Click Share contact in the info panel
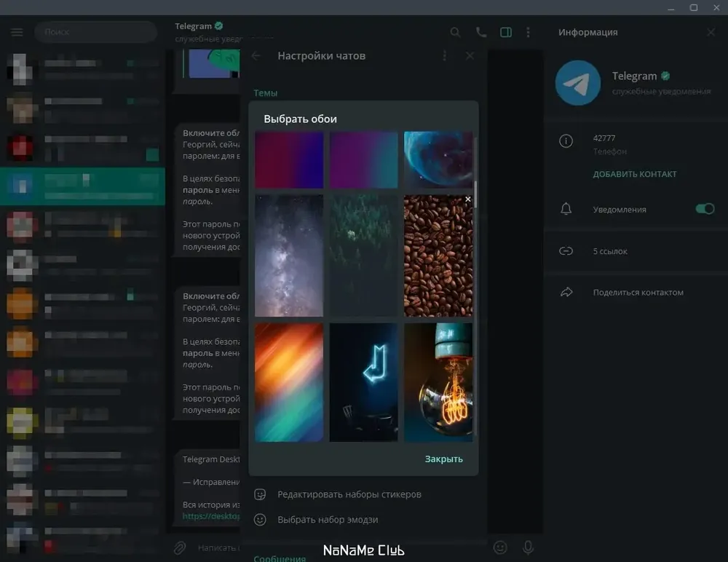The image size is (728, 562). (x=638, y=292)
